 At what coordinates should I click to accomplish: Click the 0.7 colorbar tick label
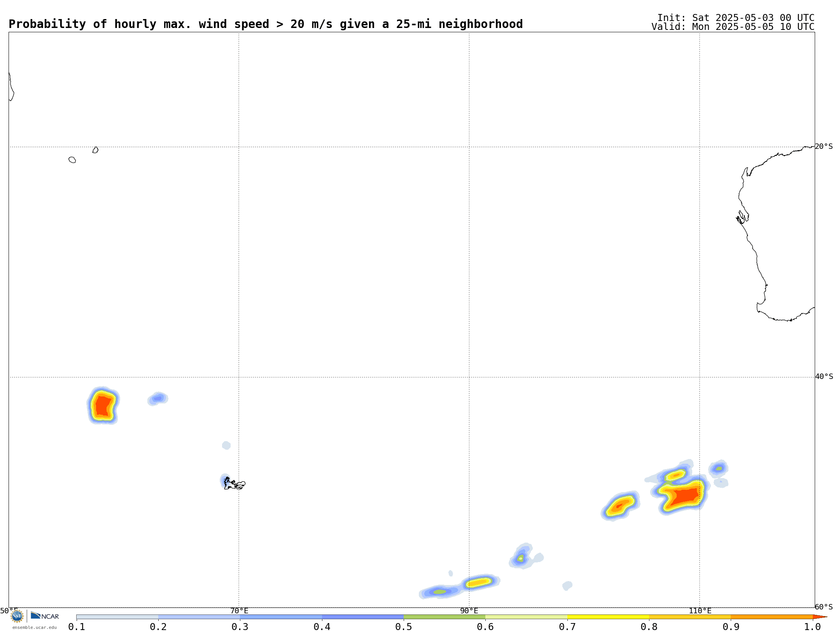[x=567, y=627]
